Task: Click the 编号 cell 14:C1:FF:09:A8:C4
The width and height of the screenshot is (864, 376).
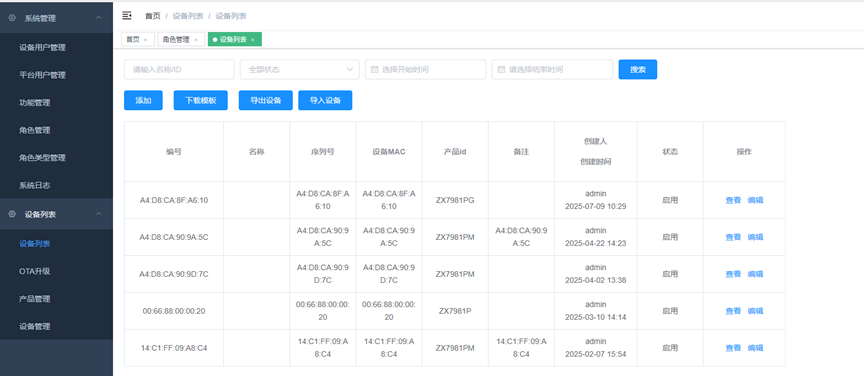Action: coord(174,348)
